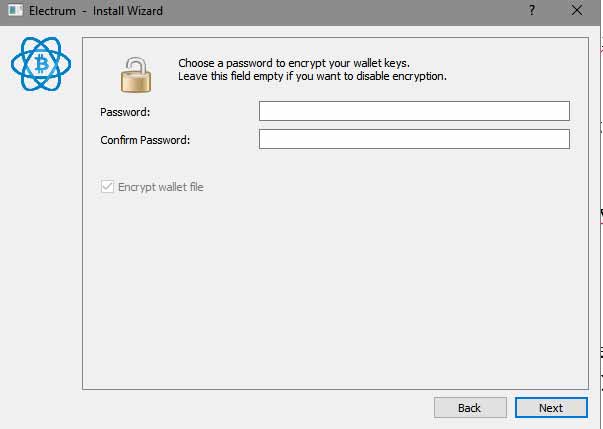Image resolution: width=603 pixels, height=429 pixels.
Task: Click the Electrum atom logo
Action: click(x=41, y=64)
